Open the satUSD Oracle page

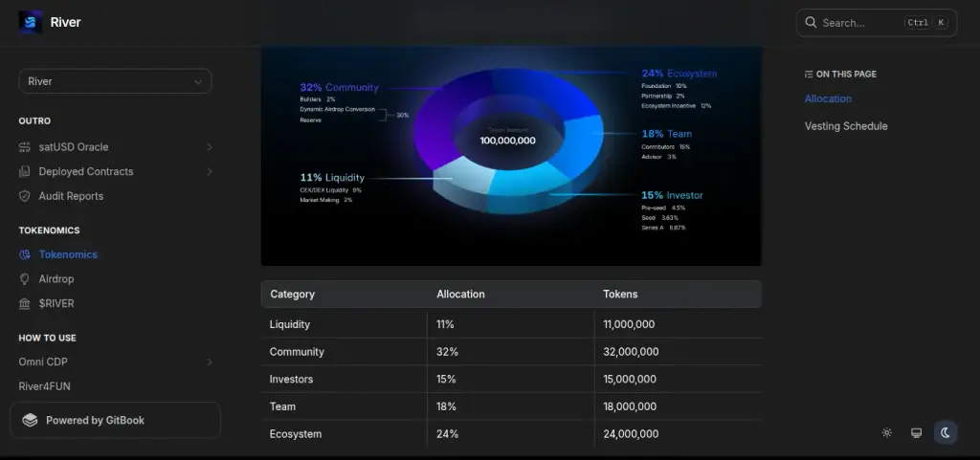point(74,147)
